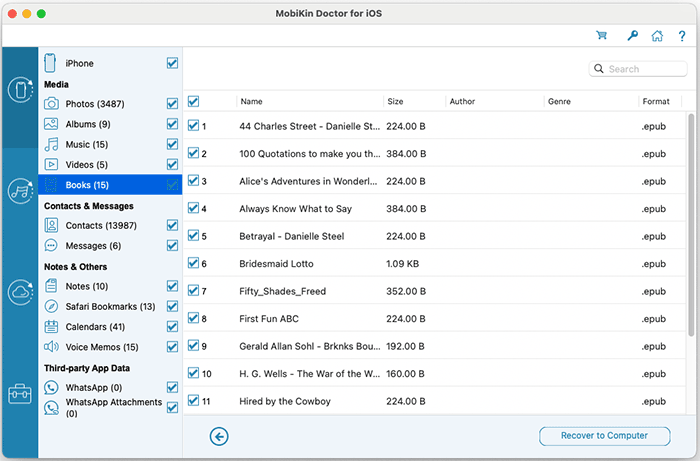This screenshot has height=461, width=700.
Task: Open the Safari Bookmarks (13) category
Action: 110,307
